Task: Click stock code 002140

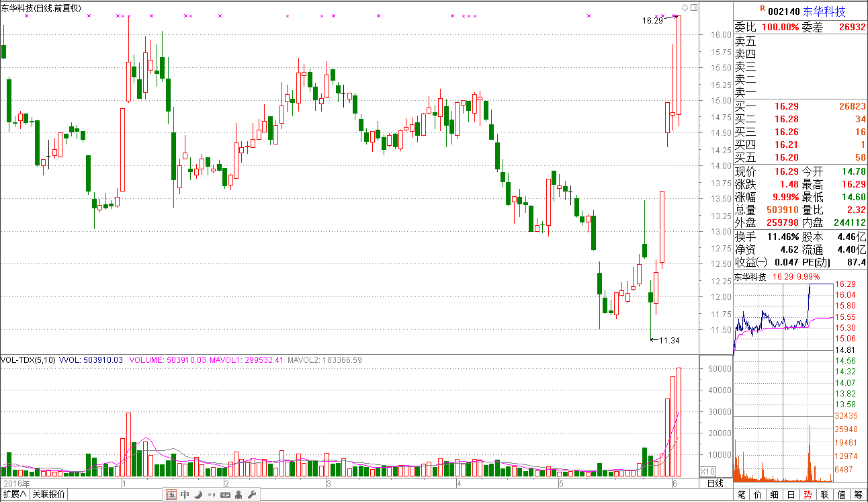Action: 783,11
